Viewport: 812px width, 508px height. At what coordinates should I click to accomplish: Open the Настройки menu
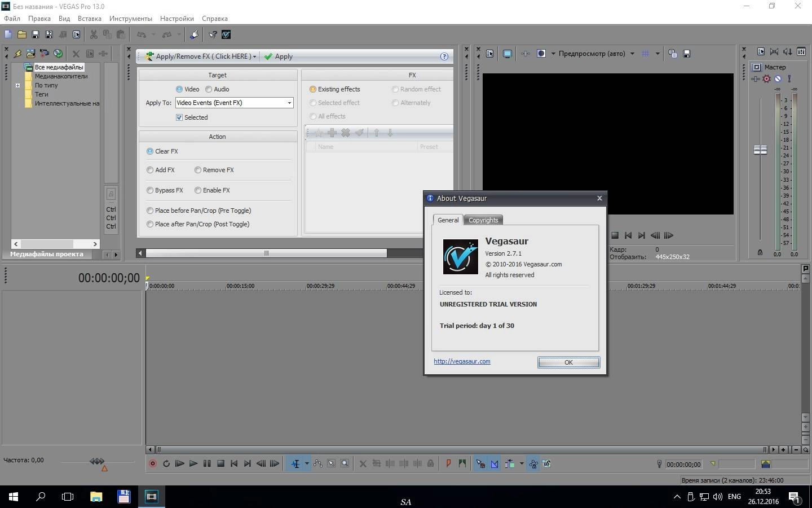[177, 19]
